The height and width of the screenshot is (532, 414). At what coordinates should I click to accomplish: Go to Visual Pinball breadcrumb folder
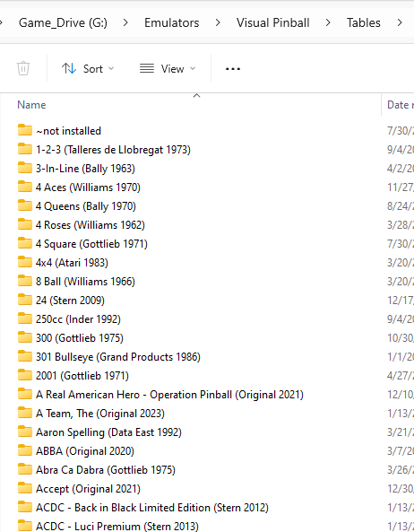point(272,22)
